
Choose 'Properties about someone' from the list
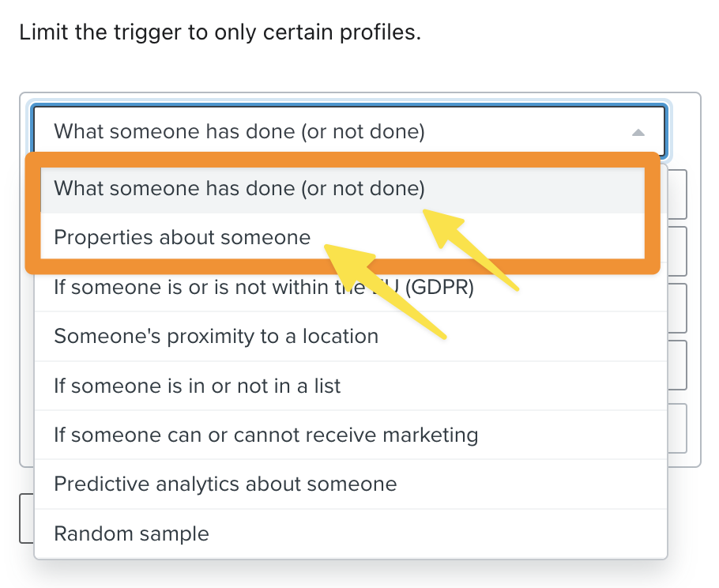pyautogui.click(x=182, y=237)
